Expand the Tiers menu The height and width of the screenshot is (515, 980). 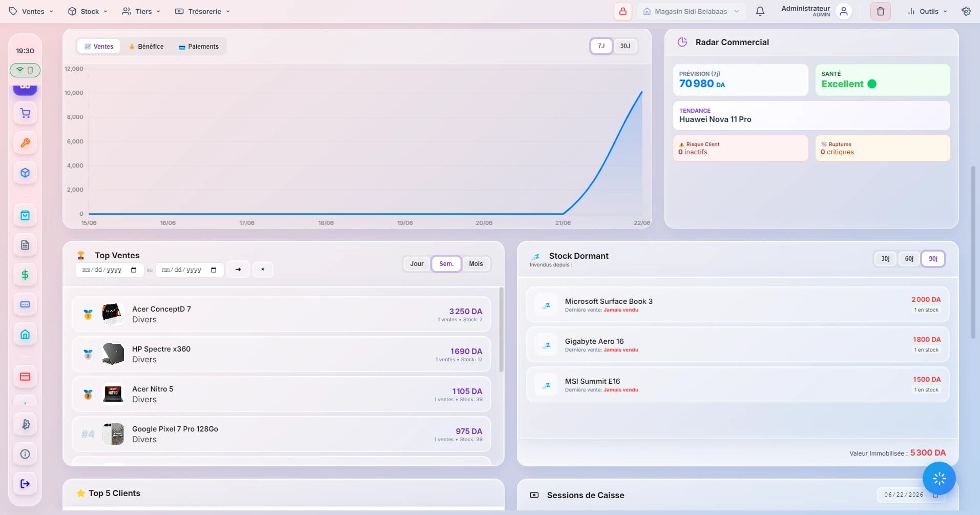point(141,11)
